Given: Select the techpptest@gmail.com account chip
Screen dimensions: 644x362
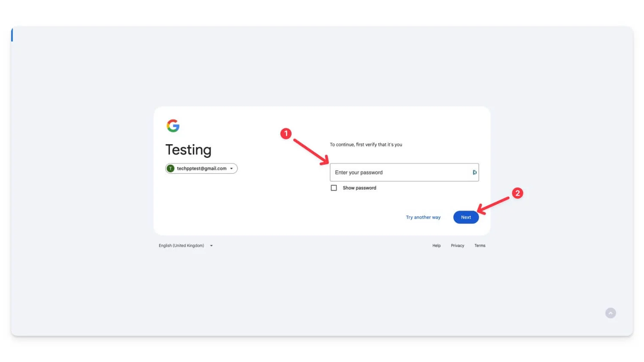Looking at the screenshot, I should [201, 169].
